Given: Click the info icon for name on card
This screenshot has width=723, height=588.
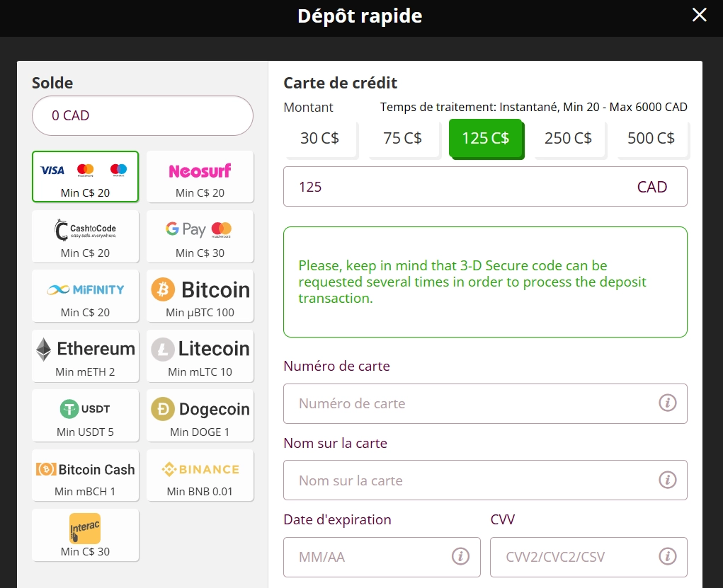Looking at the screenshot, I should click(667, 480).
